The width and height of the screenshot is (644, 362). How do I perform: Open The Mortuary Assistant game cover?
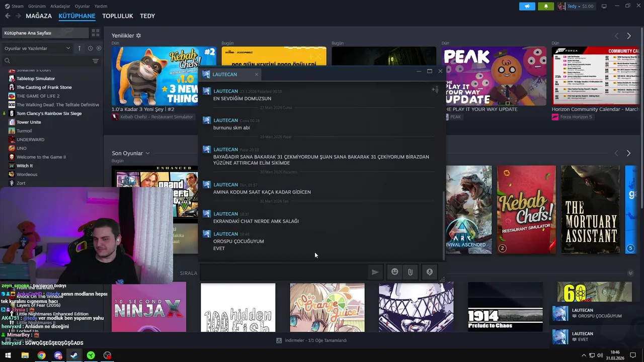click(591, 210)
